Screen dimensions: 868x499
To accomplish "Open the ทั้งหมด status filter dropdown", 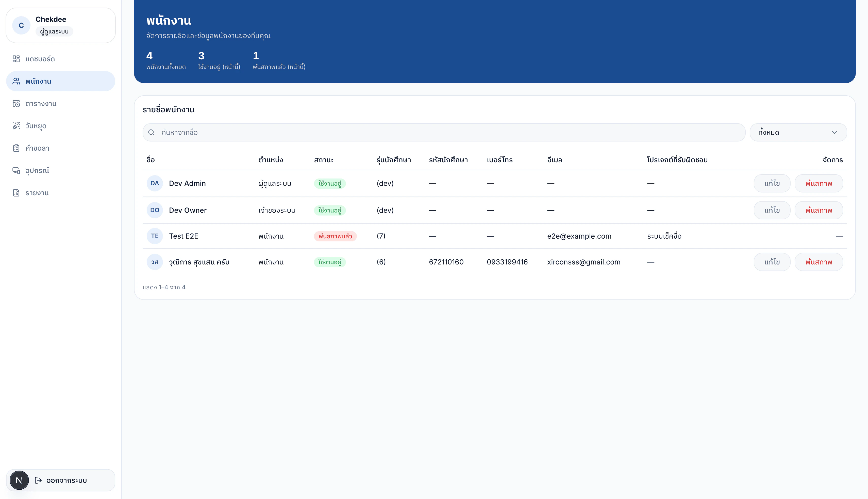I will 798,132.
